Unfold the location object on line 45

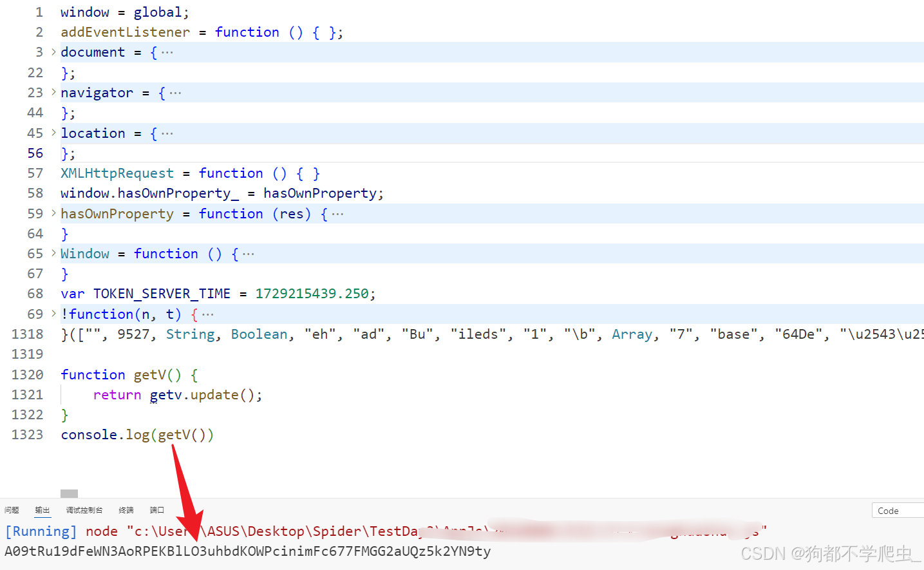pyautogui.click(x=53, y=133)
